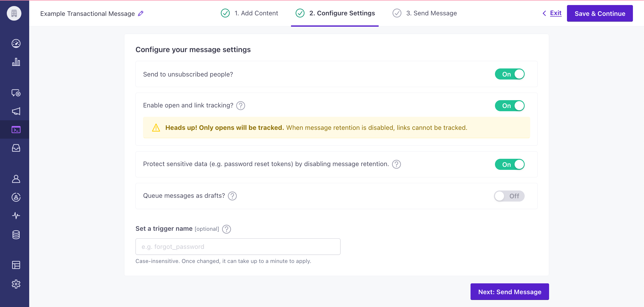Open the People icon in sidebar
Image resolution: width=644 pixels, height=307 pixels.
(16, 179)
